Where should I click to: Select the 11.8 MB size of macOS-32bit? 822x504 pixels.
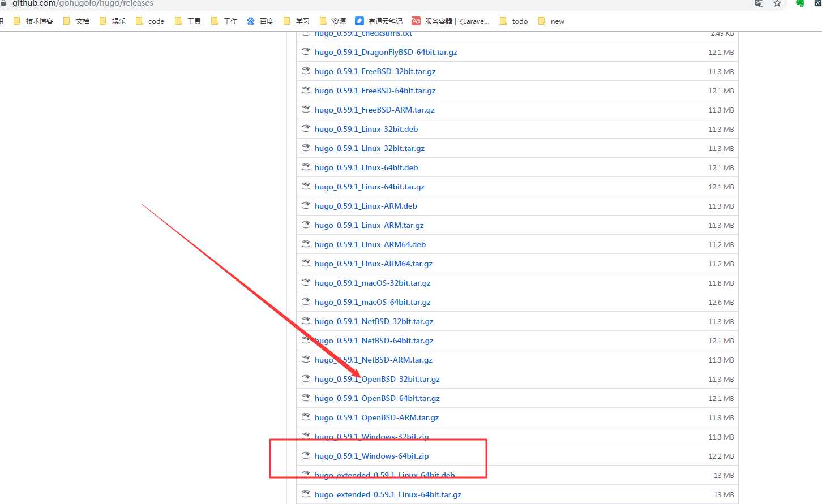coord(721,283)
